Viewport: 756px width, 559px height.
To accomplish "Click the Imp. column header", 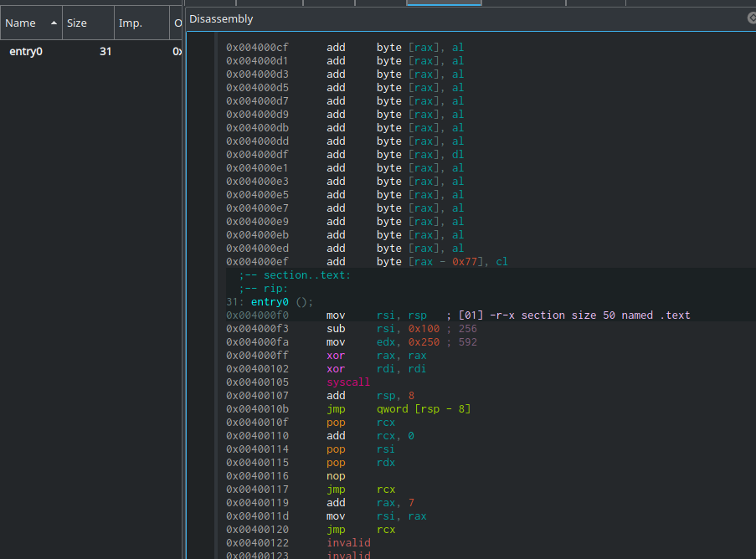I will click(x=131, y=23).
